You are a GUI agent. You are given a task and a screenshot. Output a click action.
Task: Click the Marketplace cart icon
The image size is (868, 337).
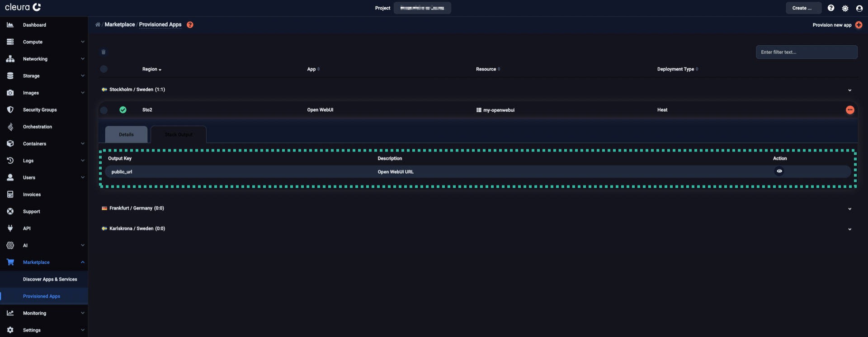[10, 262]
